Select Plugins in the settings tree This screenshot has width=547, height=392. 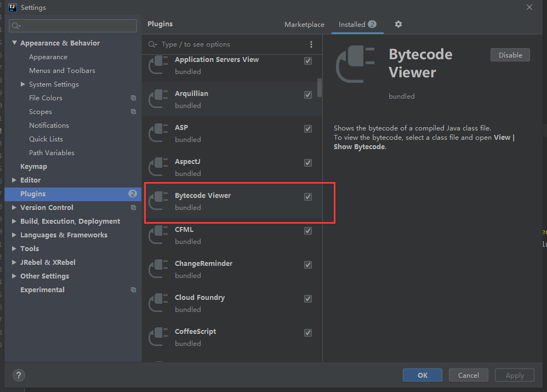point(73,194)
